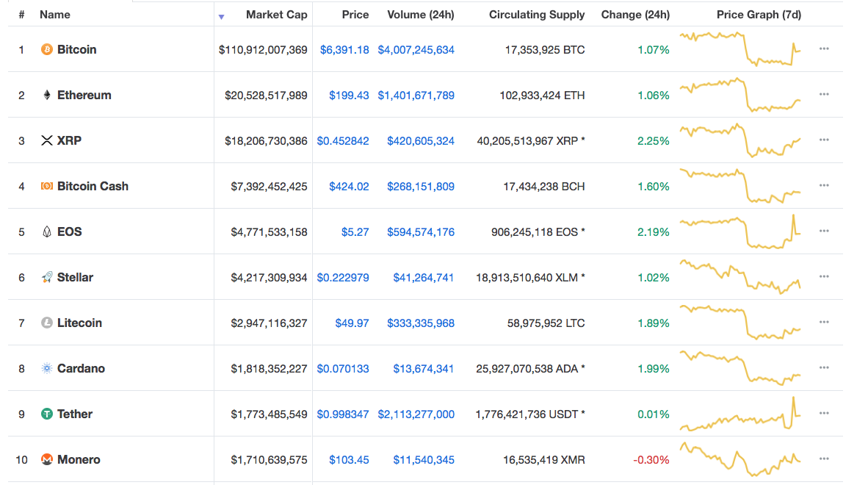868x485 pixels.
Task: Click the XRP icon
Action: coord(46,140)
